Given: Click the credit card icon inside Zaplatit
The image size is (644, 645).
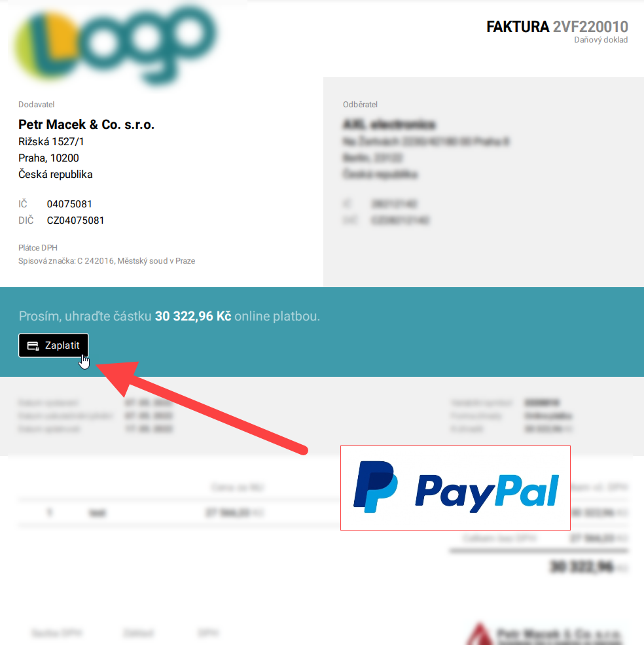Looking at the screenshot, I should point(33,345).
